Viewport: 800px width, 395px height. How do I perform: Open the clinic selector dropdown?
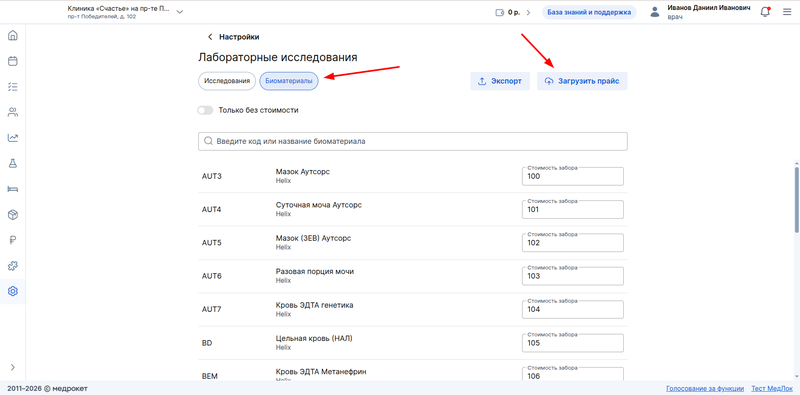click(x=180, y=12)
